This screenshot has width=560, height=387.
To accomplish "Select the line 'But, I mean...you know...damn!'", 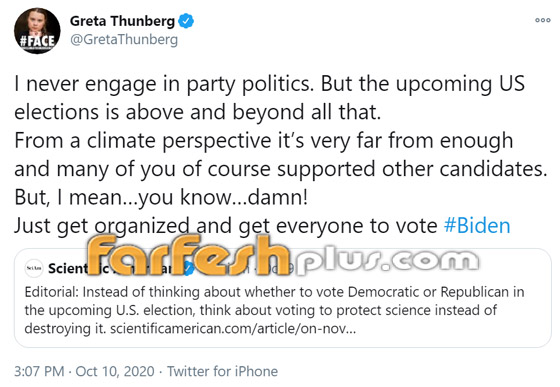I will point(161,197).
